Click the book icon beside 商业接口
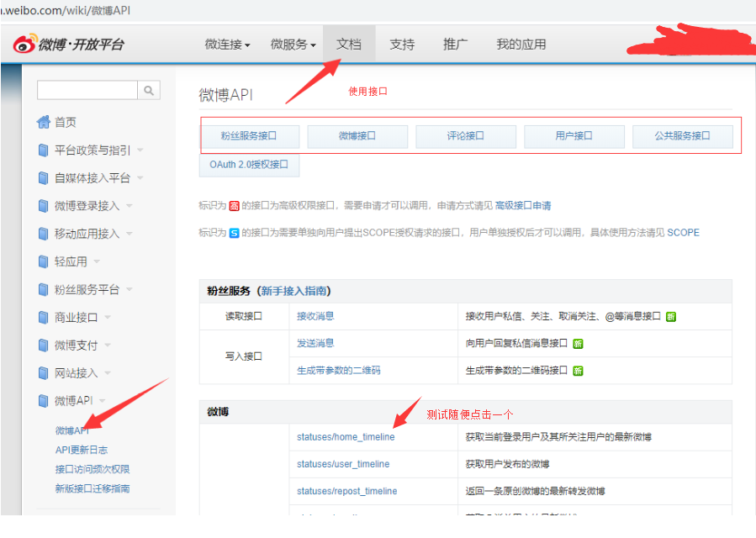 [x=44, y=318]
